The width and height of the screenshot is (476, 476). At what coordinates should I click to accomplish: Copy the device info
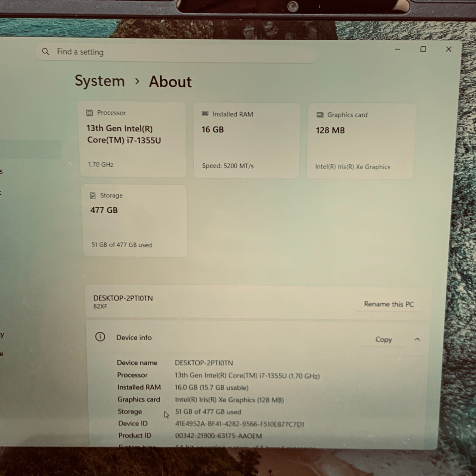[384, 339]
